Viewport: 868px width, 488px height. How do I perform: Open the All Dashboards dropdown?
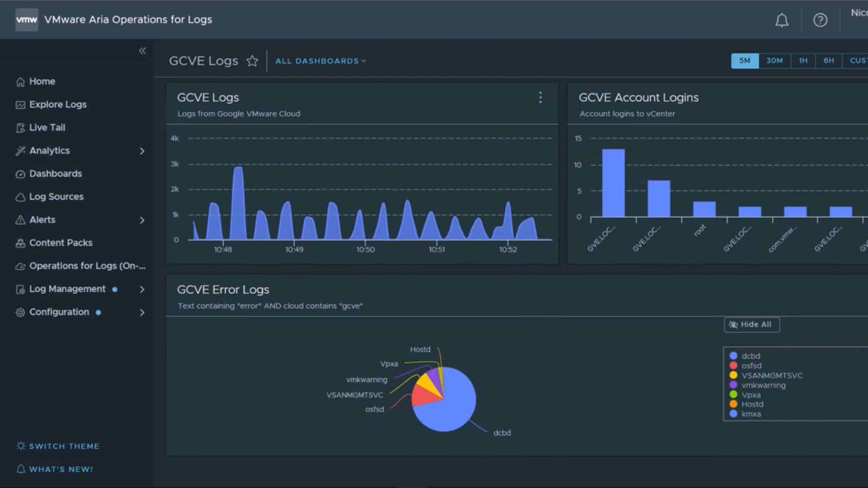tap(321, 61)
